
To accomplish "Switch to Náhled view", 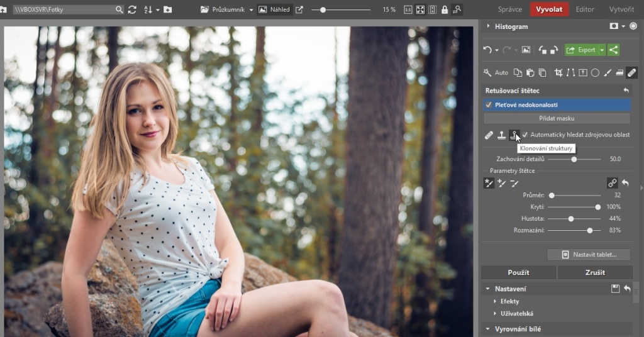I will click(274, 9).
